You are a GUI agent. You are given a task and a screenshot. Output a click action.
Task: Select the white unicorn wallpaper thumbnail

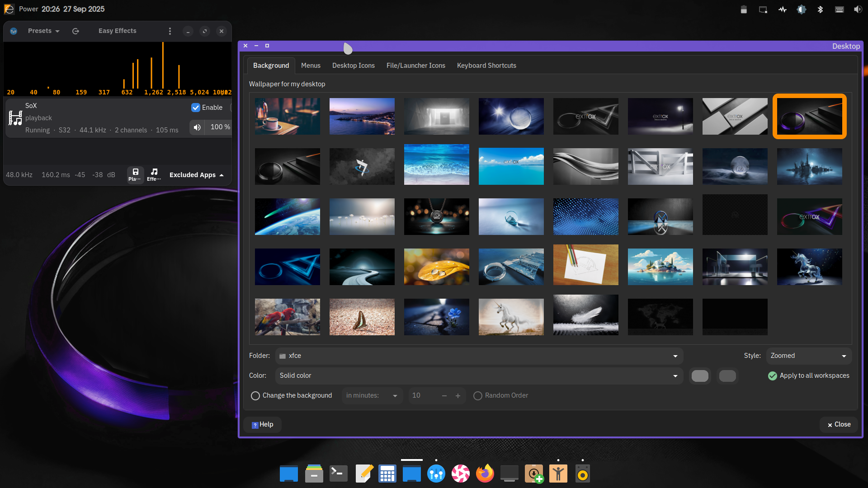point(511,317)
